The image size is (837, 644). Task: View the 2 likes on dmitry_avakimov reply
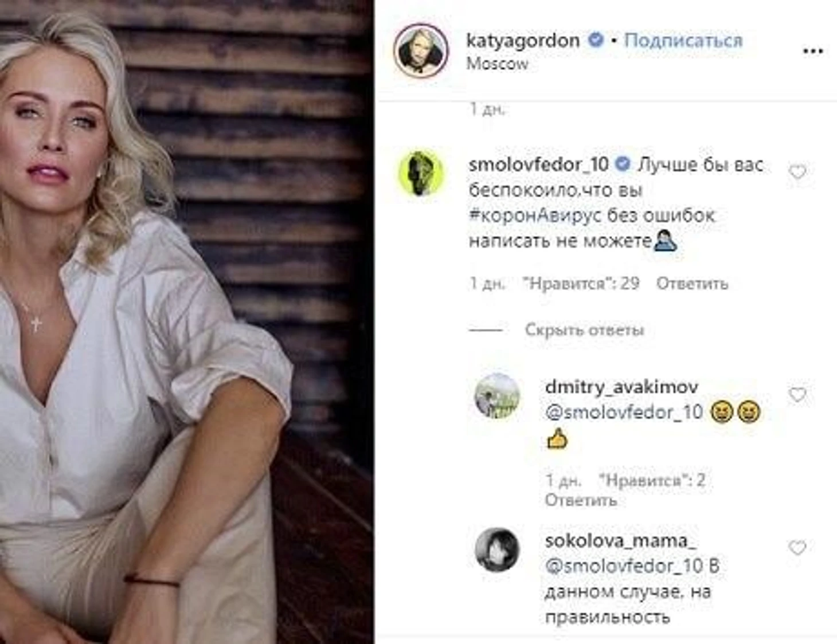tap(651, 480)
